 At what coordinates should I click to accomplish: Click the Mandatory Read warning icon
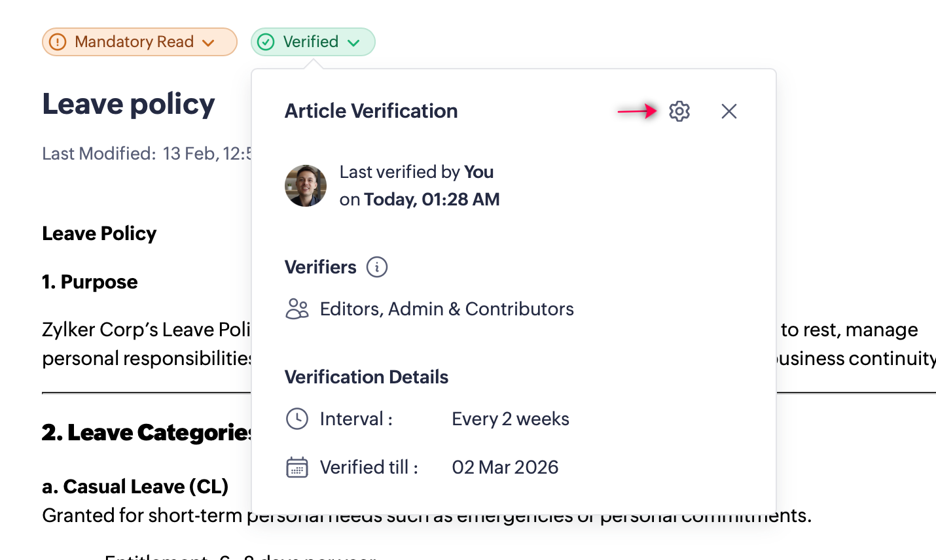pyautogui.click(x=58, y=42)
